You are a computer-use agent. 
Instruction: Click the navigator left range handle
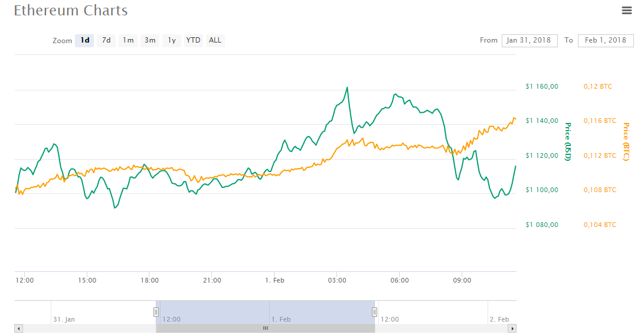[x=156, y=312]
